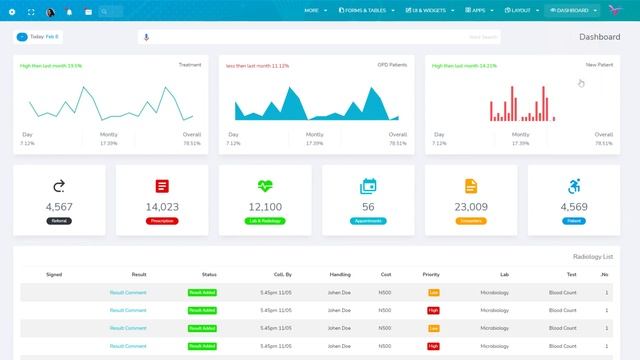
Task: Click the New Patient bar chart
Action: 522,104
